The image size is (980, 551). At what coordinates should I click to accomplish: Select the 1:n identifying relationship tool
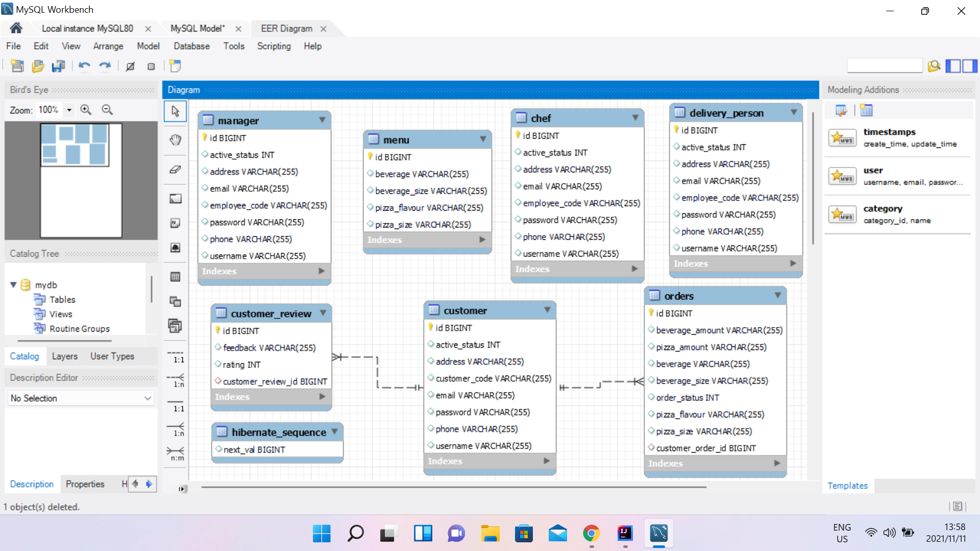[x=175, y=431]
